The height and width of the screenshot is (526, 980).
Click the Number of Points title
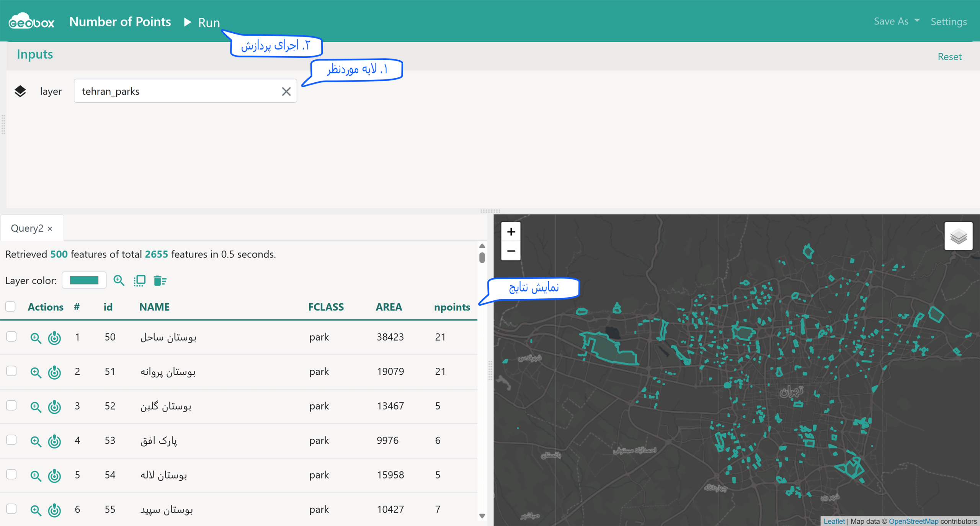click(x=120, y=22)
